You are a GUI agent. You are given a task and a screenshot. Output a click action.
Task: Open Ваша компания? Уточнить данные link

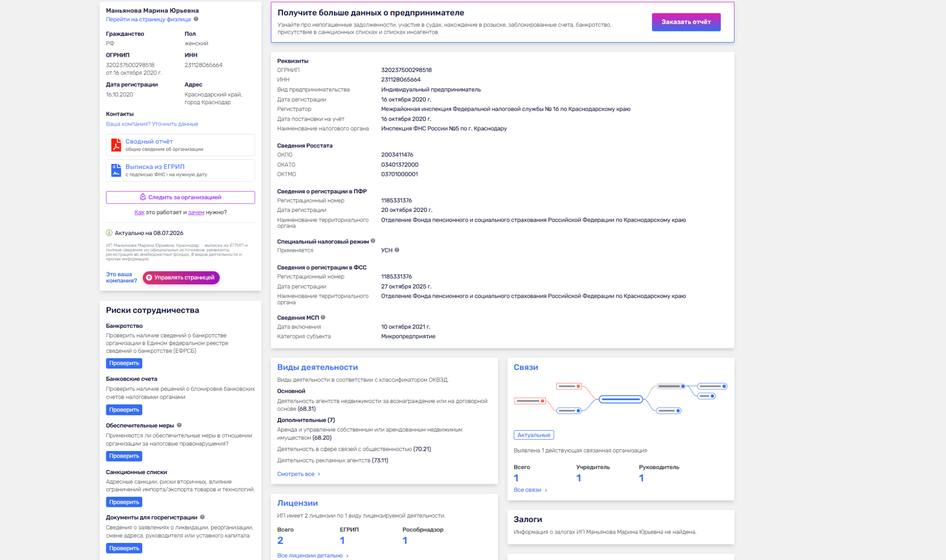tap(152, 124)
